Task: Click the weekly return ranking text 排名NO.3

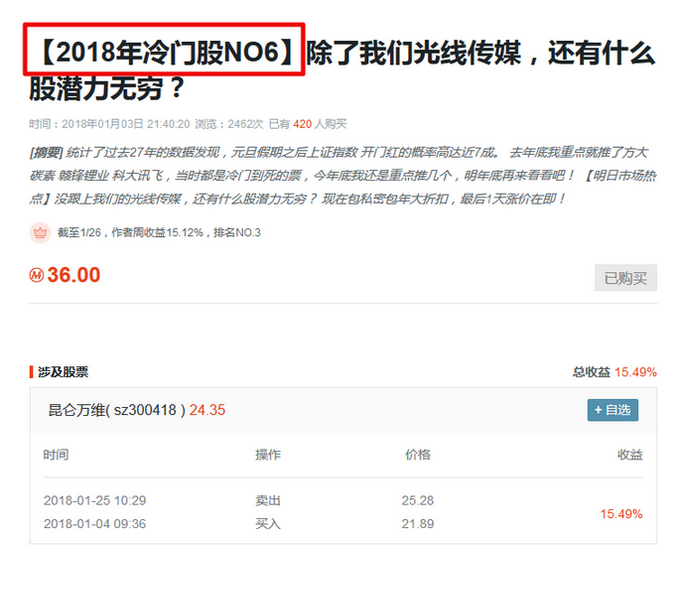Action: [237, 233]
